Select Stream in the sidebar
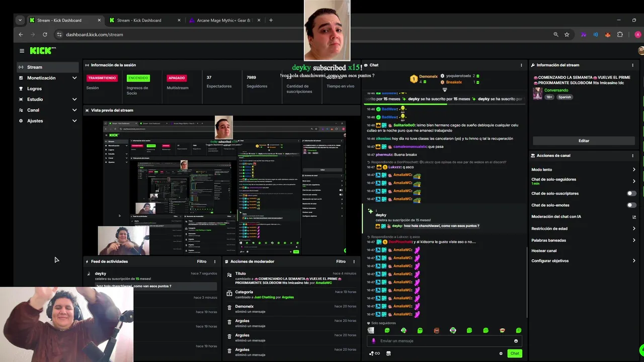Image resolution: width=644 pixels, height=362 pixels. tap(48, 67)
